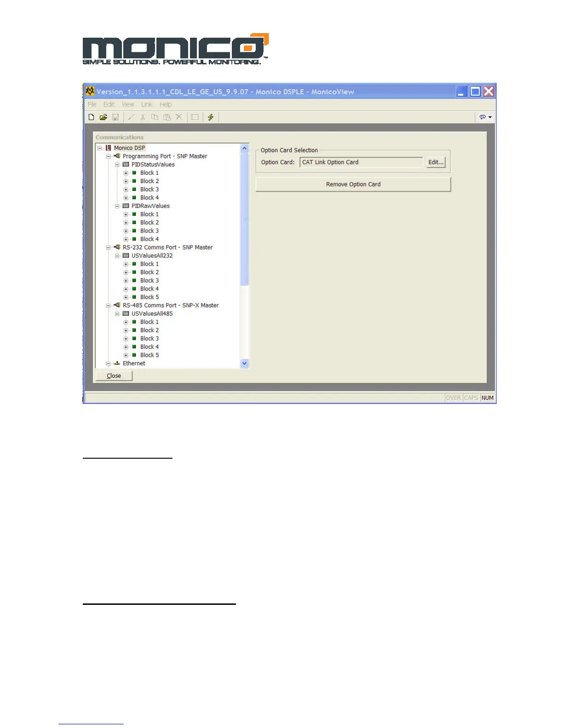
Task: Expand Block 1 under USValuesAll232
Action: click(126, 264)
